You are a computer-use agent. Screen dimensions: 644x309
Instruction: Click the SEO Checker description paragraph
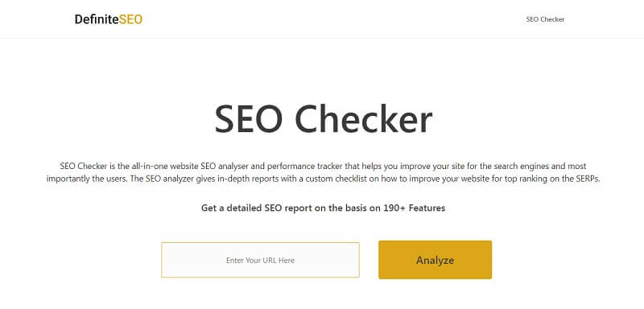click(x=324, y=173)
